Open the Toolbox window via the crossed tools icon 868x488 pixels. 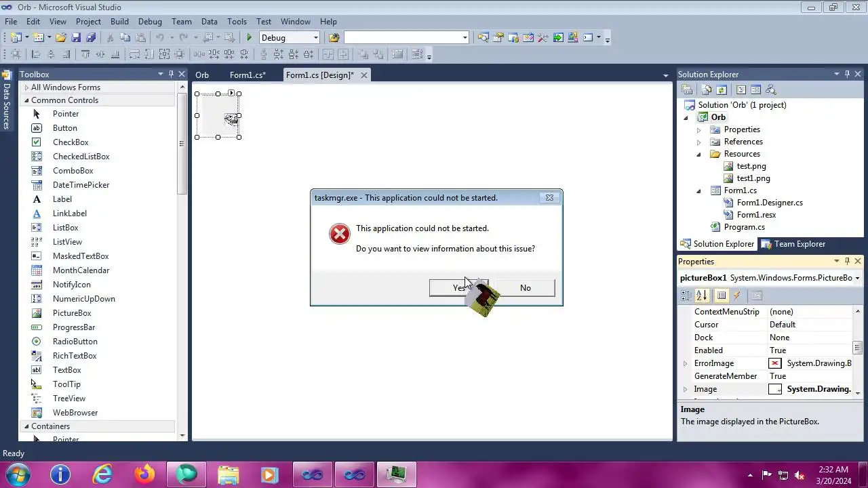tap(542, 38)
